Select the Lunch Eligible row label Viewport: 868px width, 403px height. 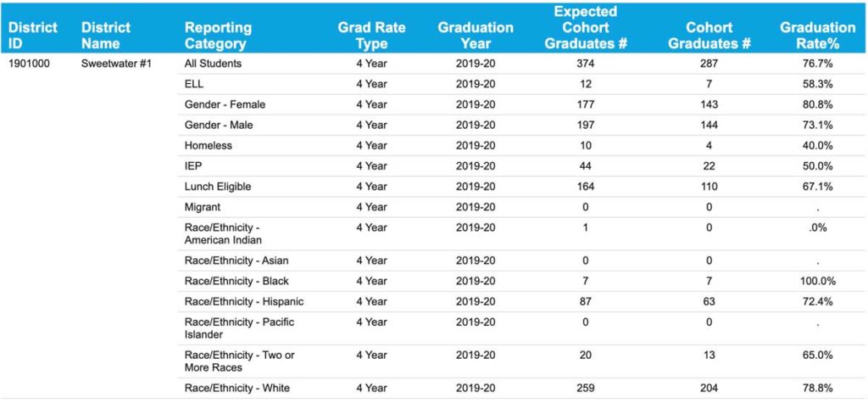point(218,187)
